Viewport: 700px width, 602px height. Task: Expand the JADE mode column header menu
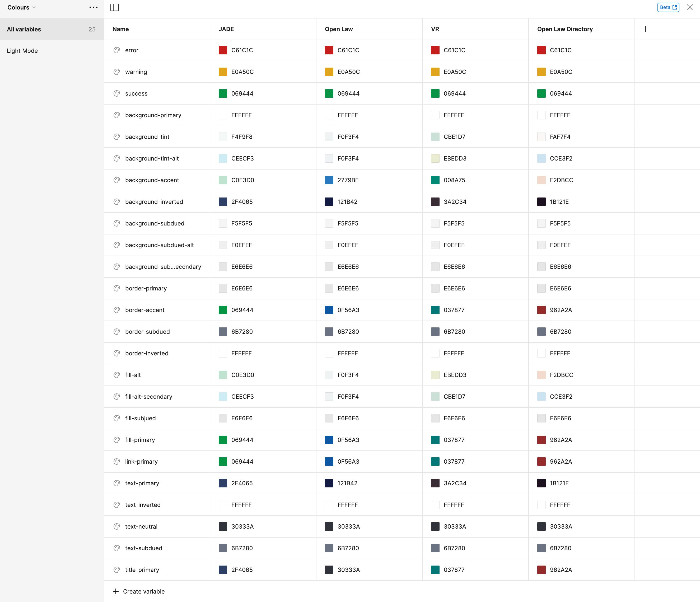(x=226, y=29)
